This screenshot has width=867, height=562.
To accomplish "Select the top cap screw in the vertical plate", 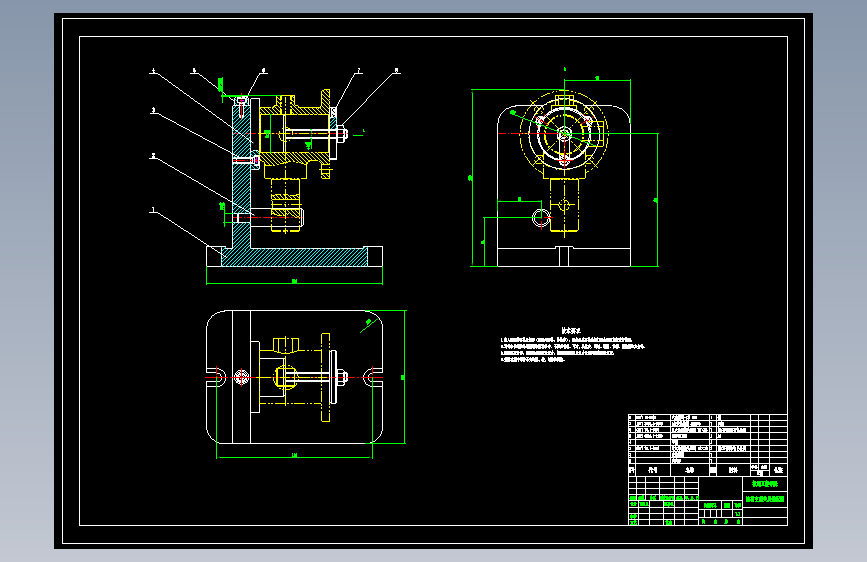I will point(242,106).
